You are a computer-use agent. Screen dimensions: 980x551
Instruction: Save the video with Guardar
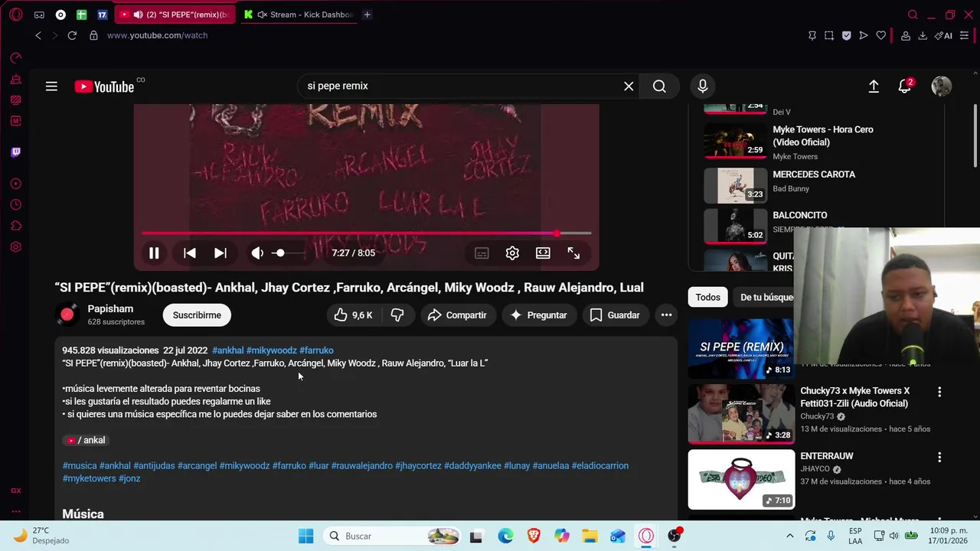615,315
